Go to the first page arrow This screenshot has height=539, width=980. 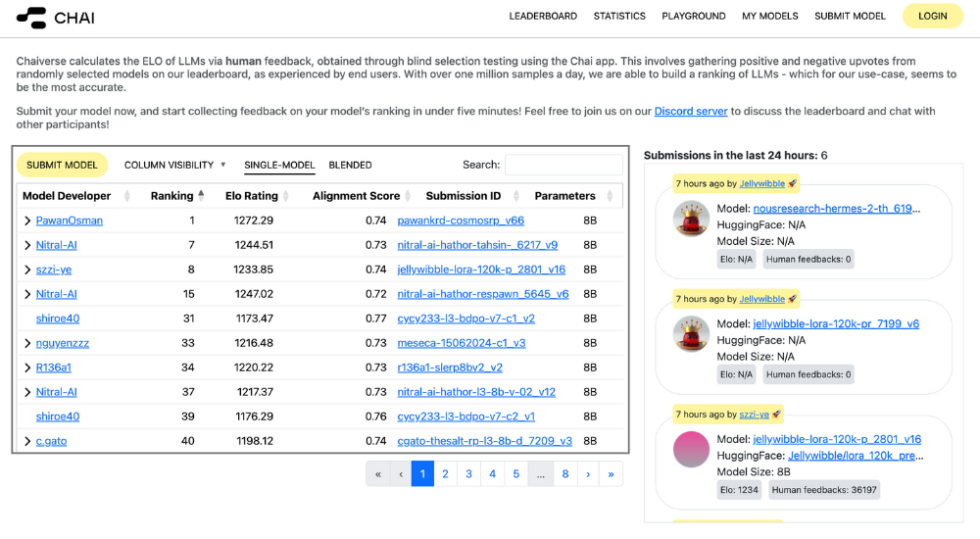point(377,474)
